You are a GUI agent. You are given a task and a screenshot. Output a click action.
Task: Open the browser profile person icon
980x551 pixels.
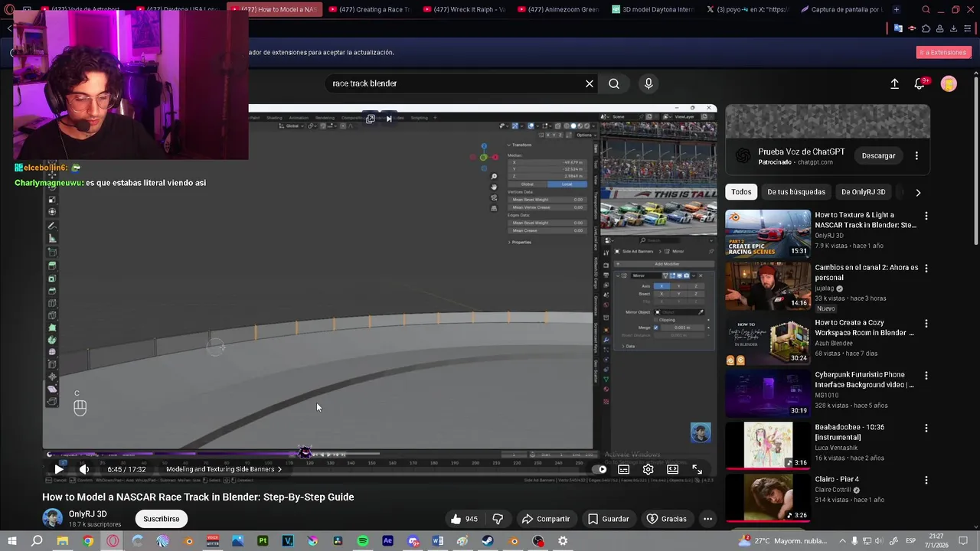[939, 28]
